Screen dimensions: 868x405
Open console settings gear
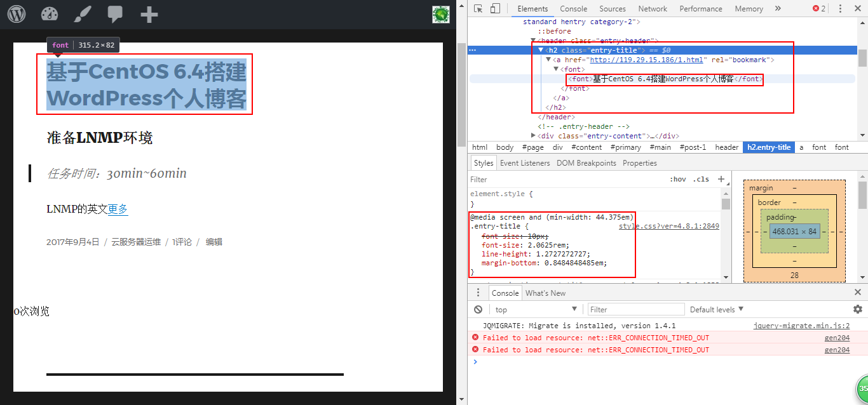pyautogui.click(x=858, y=309)
